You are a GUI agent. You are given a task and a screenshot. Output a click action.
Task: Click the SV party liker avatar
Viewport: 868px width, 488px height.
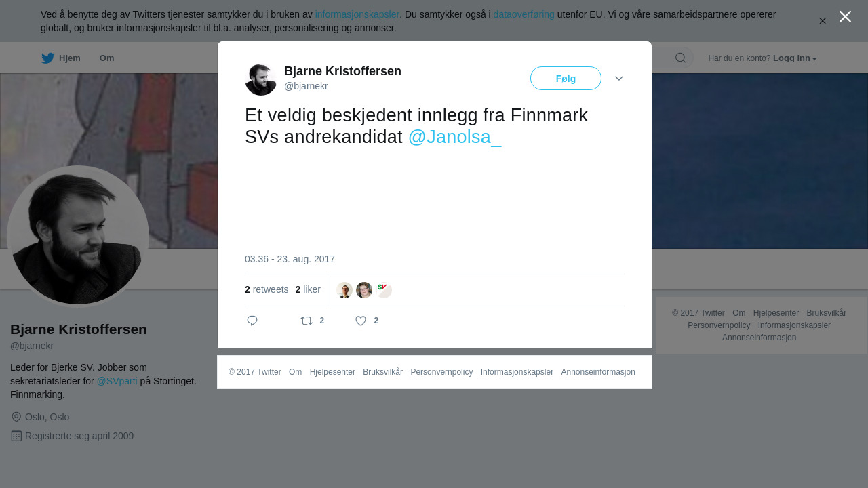pos(384,290)
